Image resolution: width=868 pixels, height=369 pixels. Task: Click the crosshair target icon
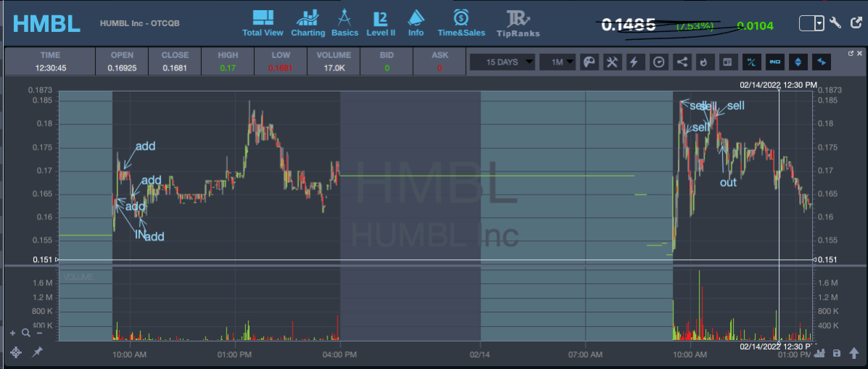coord(16,352)
